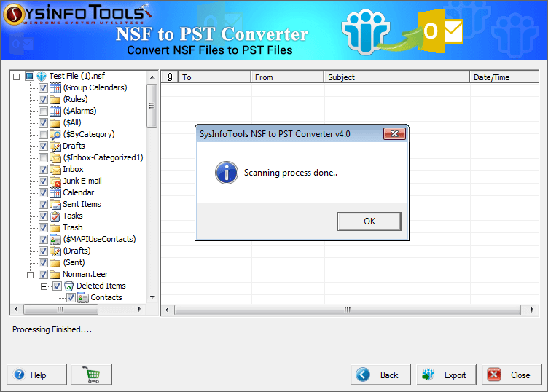Uncheck the (Group Calendars) checkbox
Image resolution: width=548 pixels, height=392 pixels.
pyautogui.click(x=43, y=87)
